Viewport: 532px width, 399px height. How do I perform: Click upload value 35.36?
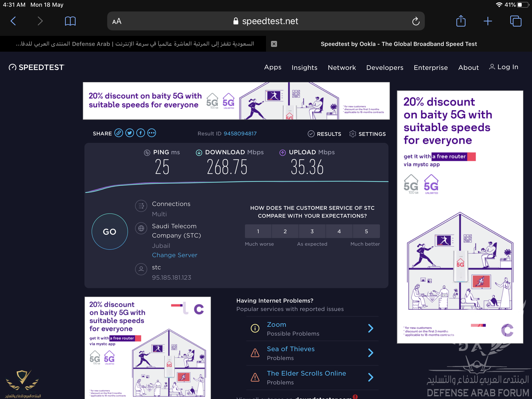click(x=307, y=167)
